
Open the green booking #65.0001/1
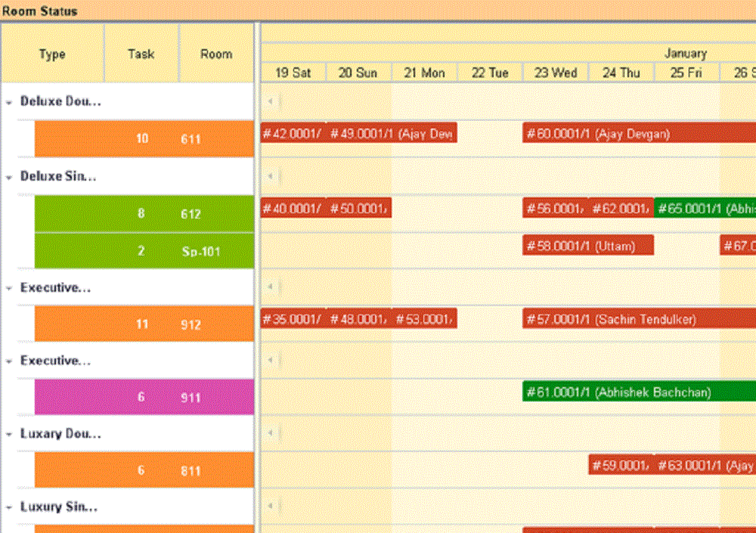pos(705,208)
